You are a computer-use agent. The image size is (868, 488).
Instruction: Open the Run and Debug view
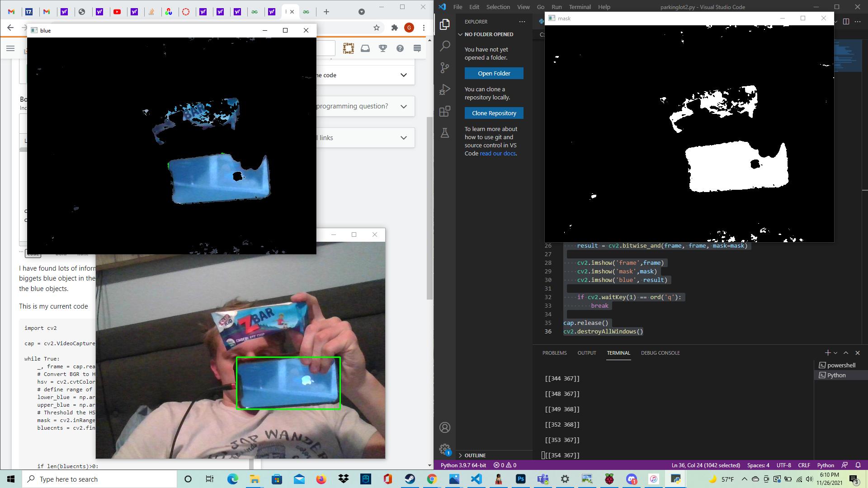pos(445,89)
